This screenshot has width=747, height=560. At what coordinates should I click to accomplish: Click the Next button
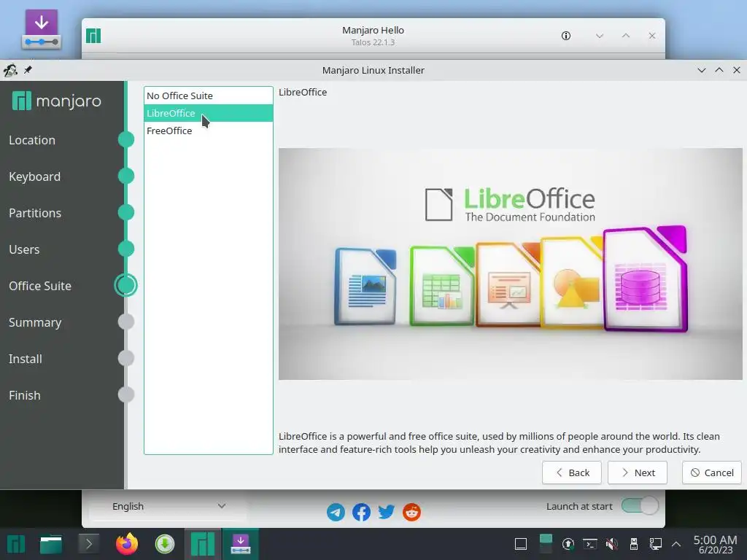(x=637, y=472)
